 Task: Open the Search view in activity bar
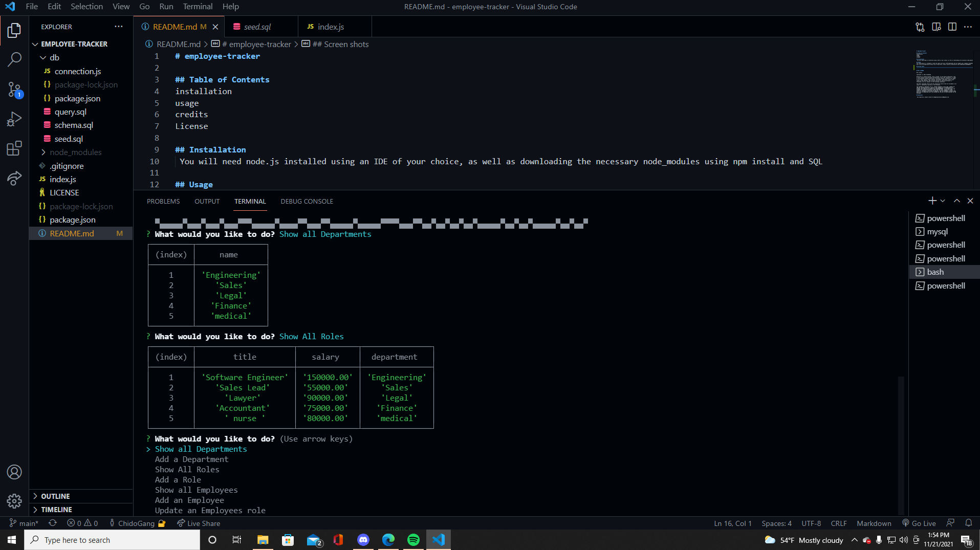[14, 59]
